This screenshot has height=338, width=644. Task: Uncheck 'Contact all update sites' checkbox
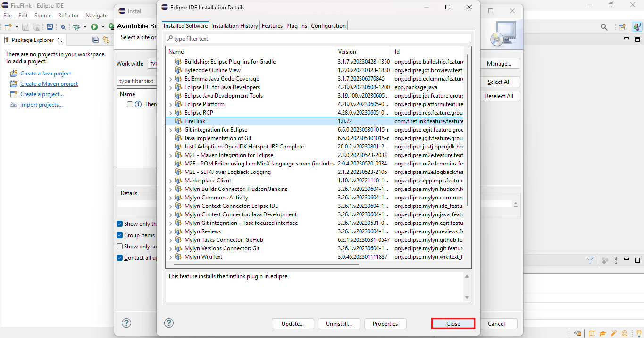pyautogui.click(x=119, y=258)
